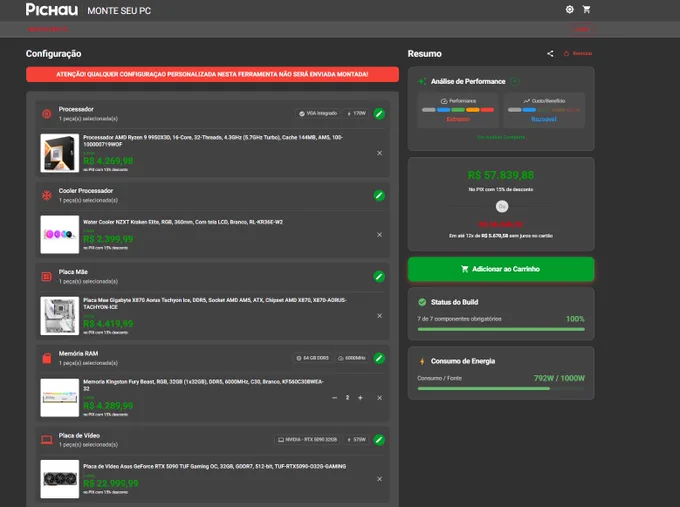Viewport: 680px width, 507px height.
Task: Decrease Kingston Fury Beast memory quantity
Action: point(334,398)
